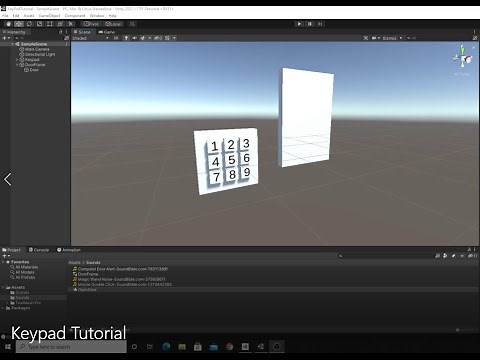
Task: Toggle the Local/Global handle rotation button
Action: [113, 24]
